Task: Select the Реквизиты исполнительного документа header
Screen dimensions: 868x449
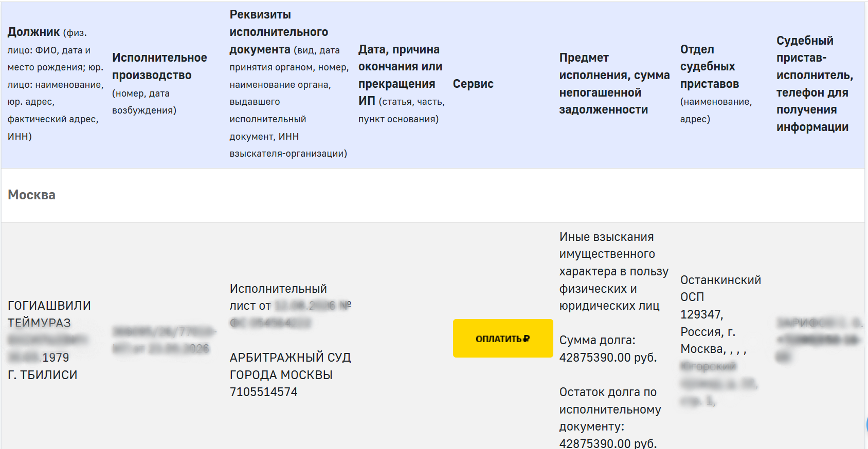Action: [x=289, y=84]
